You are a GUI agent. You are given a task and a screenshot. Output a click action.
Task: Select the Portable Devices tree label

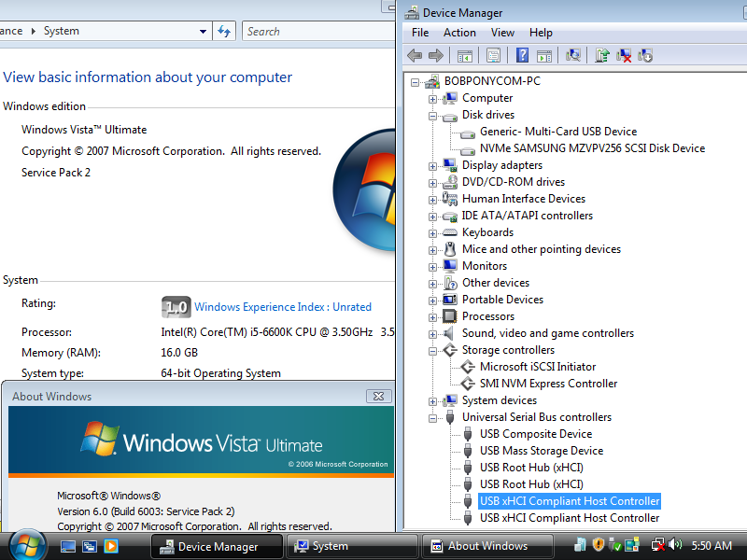(x=502, y=300)
